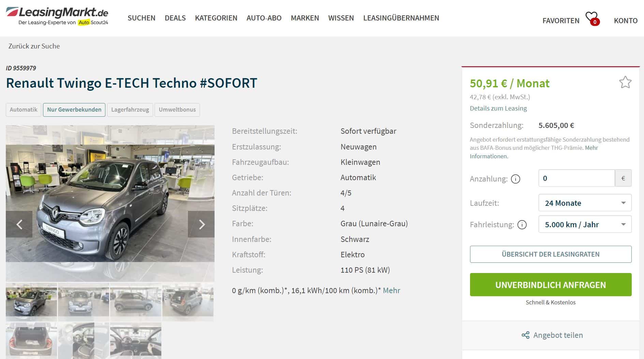Open LEASINGÜBERNAHMEN menu item
Viewport: 644px width, 359px height.
point(401,18)
